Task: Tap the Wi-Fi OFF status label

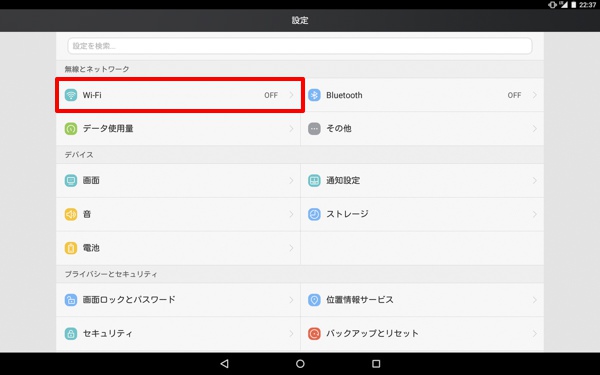Action: [271, 95]
